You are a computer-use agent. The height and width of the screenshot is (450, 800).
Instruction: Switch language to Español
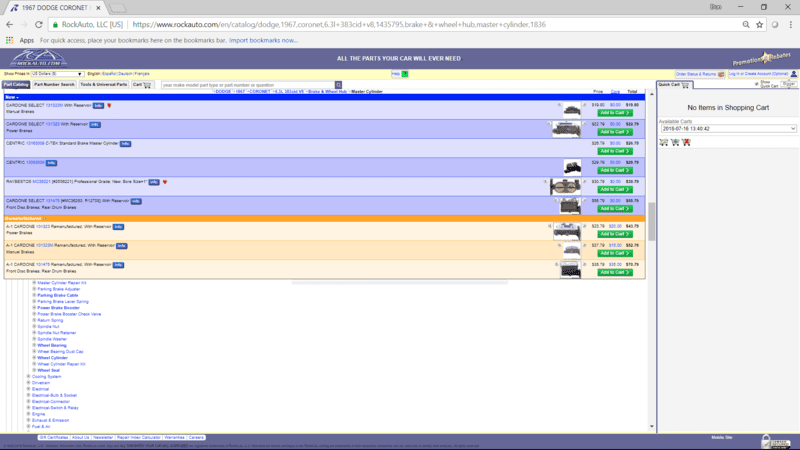(109, 74)
